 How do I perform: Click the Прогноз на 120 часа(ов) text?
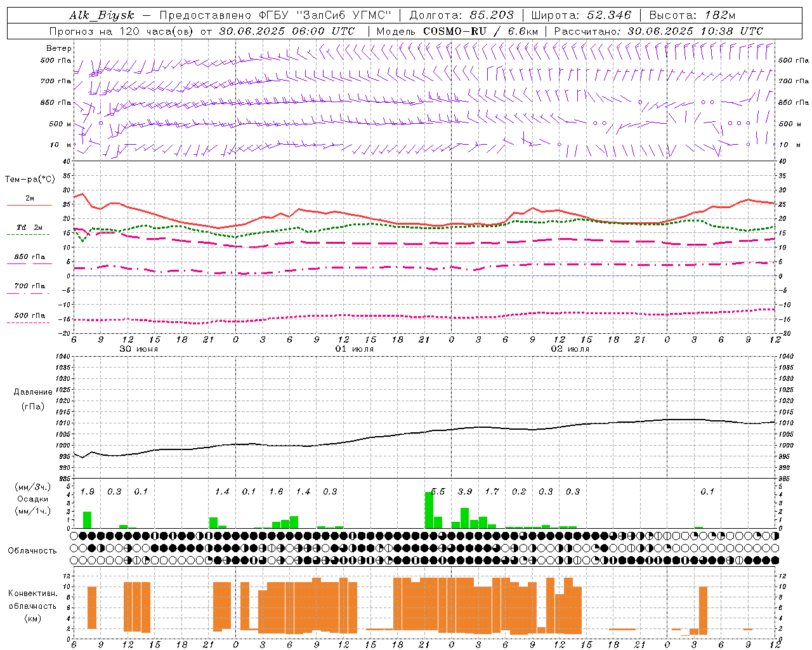[x=122, y=31]
